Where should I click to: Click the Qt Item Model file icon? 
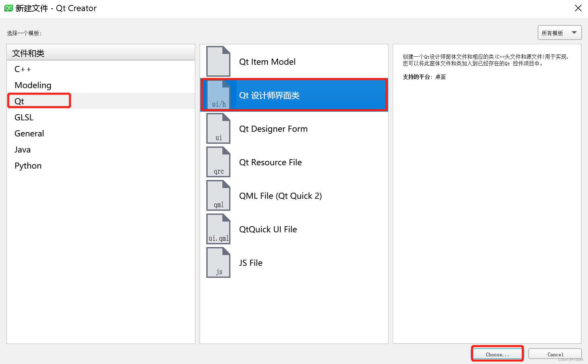(218, 61)
